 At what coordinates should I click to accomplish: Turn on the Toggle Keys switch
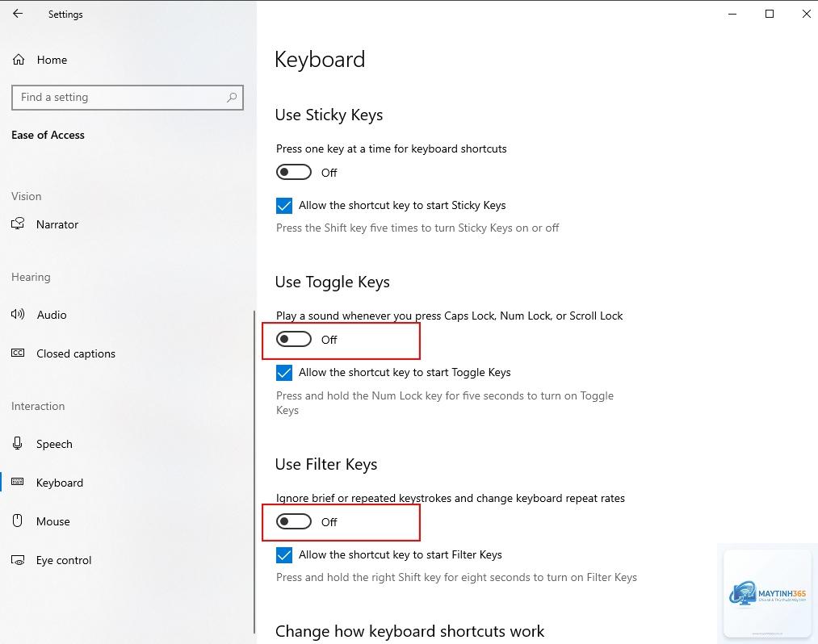[294, 340]
